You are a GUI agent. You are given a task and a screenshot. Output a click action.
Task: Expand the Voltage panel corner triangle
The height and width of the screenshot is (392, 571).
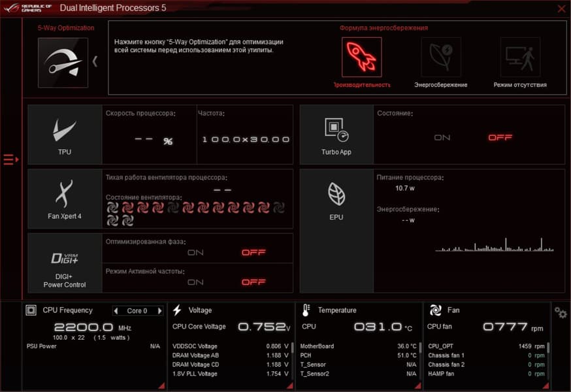[290, 385]
